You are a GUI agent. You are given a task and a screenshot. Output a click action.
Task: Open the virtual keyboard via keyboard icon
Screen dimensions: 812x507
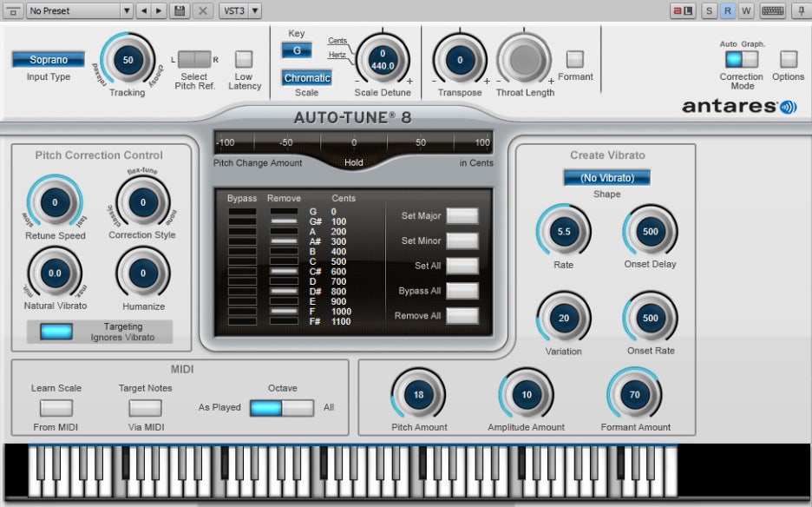click(x=772, y=10)
